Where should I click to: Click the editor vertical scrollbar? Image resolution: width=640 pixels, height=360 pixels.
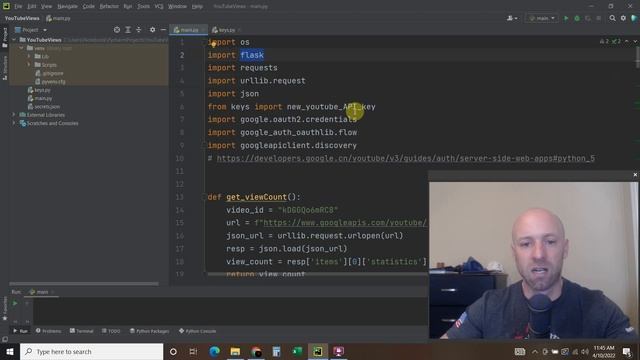(637, 58)
